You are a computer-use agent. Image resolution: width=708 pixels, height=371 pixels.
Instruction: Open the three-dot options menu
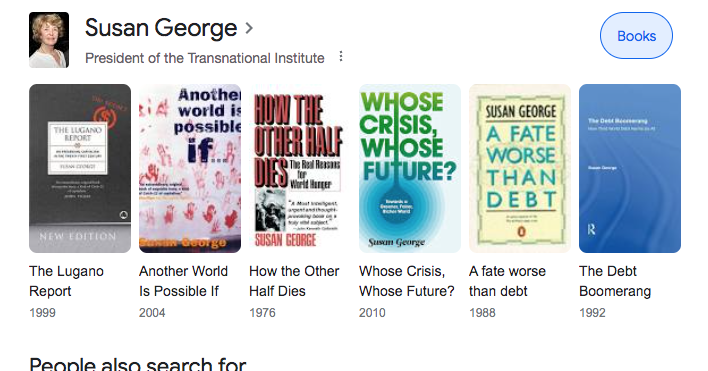point(341,56)
